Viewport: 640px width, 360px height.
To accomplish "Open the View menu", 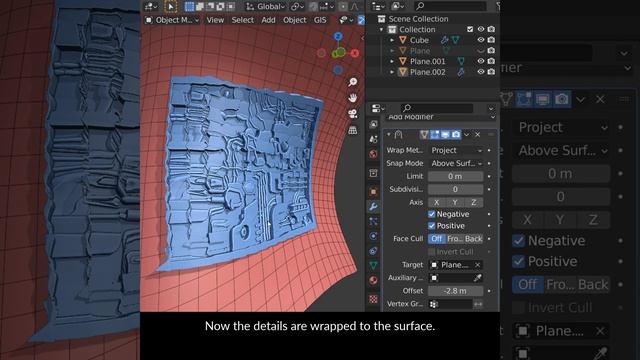I will tap(215, 20).
